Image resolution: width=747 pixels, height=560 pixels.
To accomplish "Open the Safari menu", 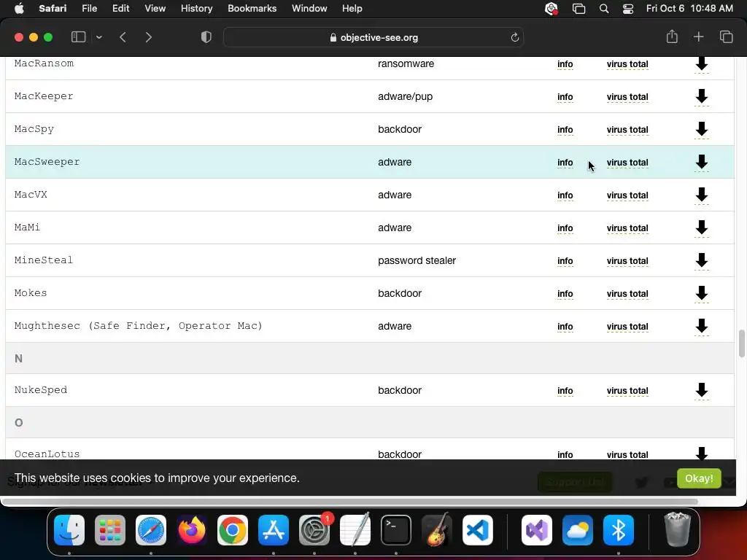I will point(53,9).
